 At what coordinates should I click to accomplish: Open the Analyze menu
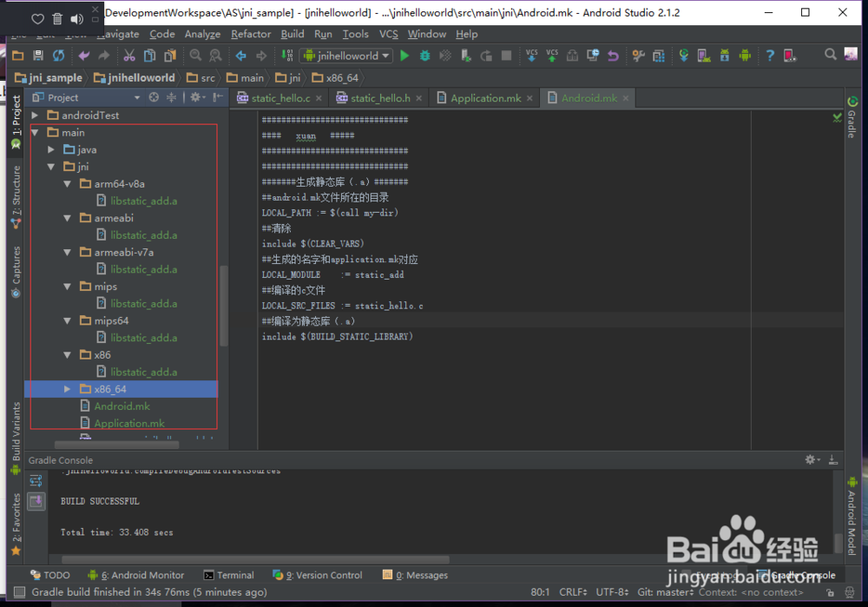202,34
